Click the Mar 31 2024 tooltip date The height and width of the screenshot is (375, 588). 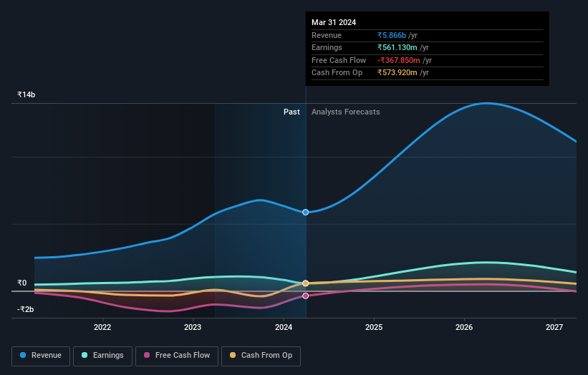click(334, 22)
